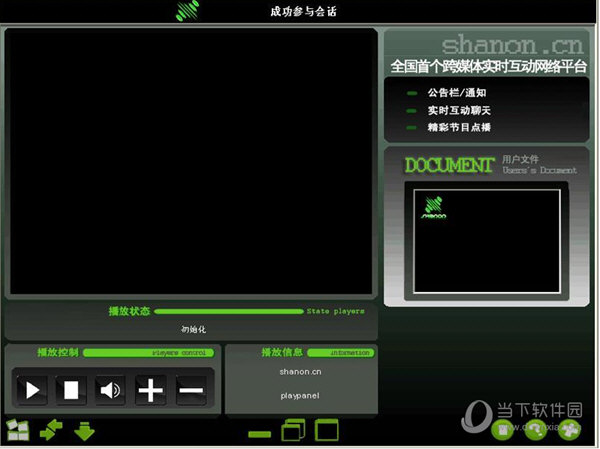This screenshot has width=600, height=449.
Task: Click the green logo in the title bar
Action: 188,10
